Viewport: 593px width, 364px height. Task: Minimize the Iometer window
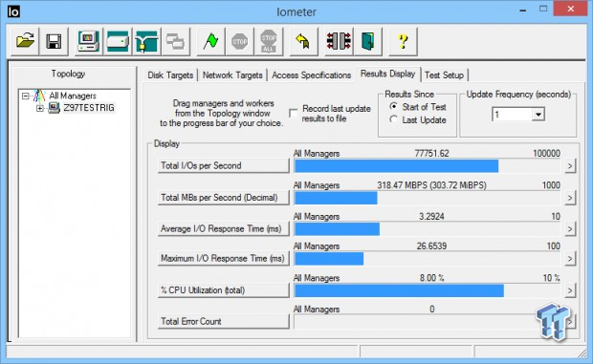point(523,11)
